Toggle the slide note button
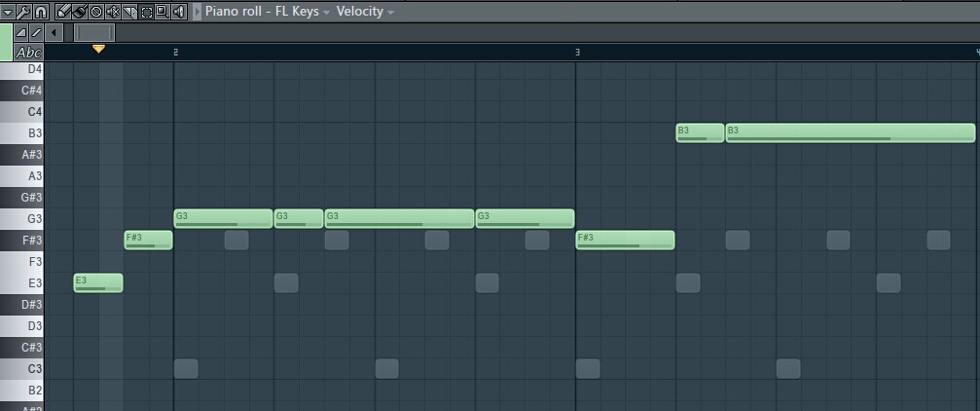The width and height of the screenshot is (980, 411). click(x=36, y=32)
